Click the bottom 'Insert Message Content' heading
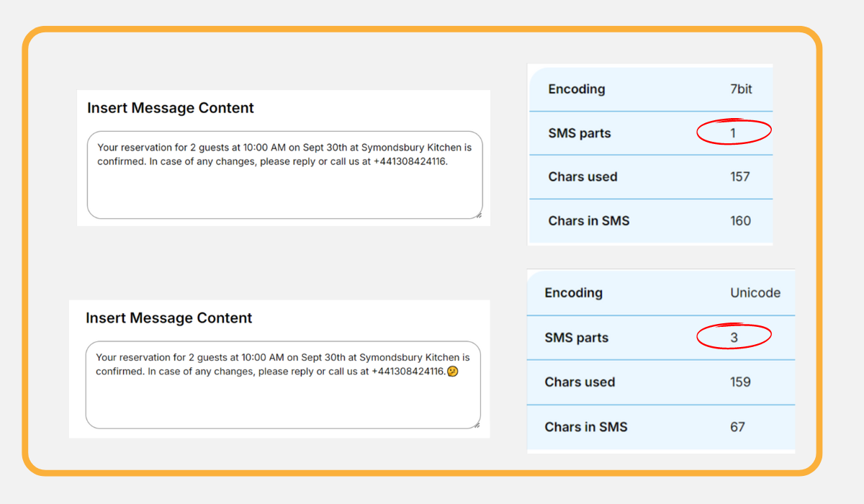The width and height of the screenshot is (864, 504). pos(169,318)
